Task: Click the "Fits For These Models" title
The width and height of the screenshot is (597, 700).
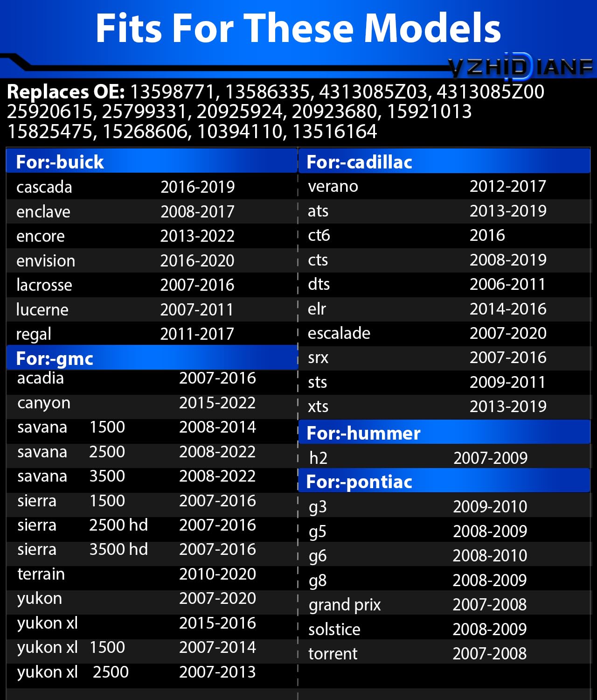Action: [x=298, y=28]
